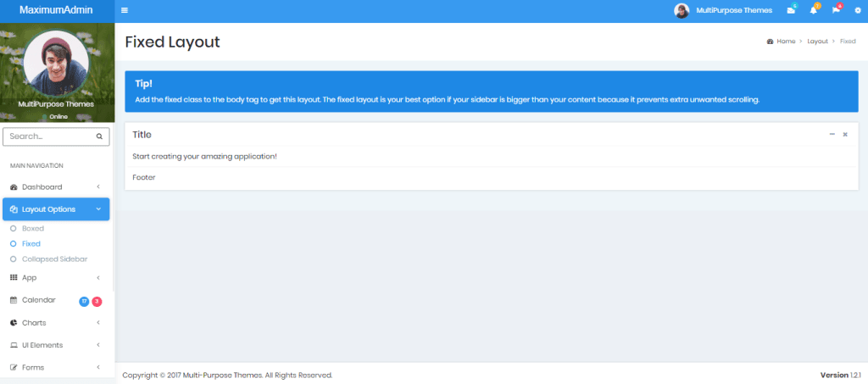Screen dimensions: 868x384
Task: Click the Charts pie icon
Action: click(x=14, y=323)
